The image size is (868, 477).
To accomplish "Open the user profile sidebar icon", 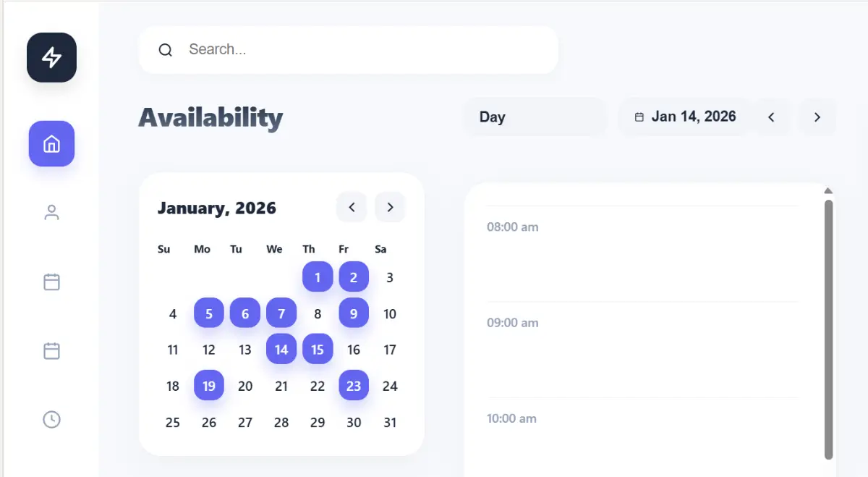I will pos(51,213).
